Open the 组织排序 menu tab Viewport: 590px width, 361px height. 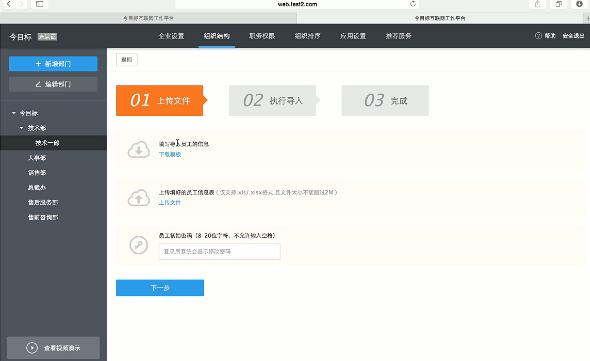click(307, 36)
